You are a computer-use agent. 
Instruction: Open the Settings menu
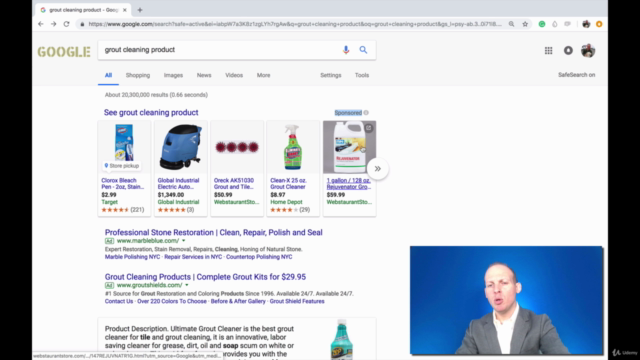click(331, 75)
